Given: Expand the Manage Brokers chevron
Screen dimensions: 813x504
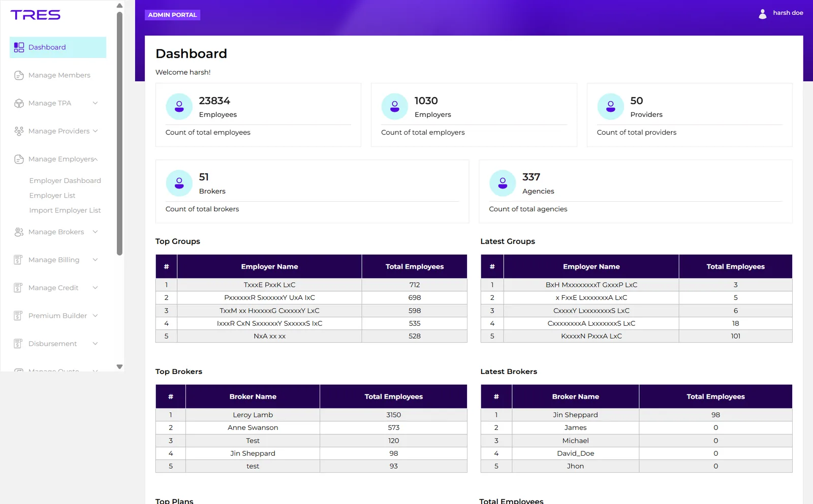Looking at the screenshot, I should [x=95, y=232].
